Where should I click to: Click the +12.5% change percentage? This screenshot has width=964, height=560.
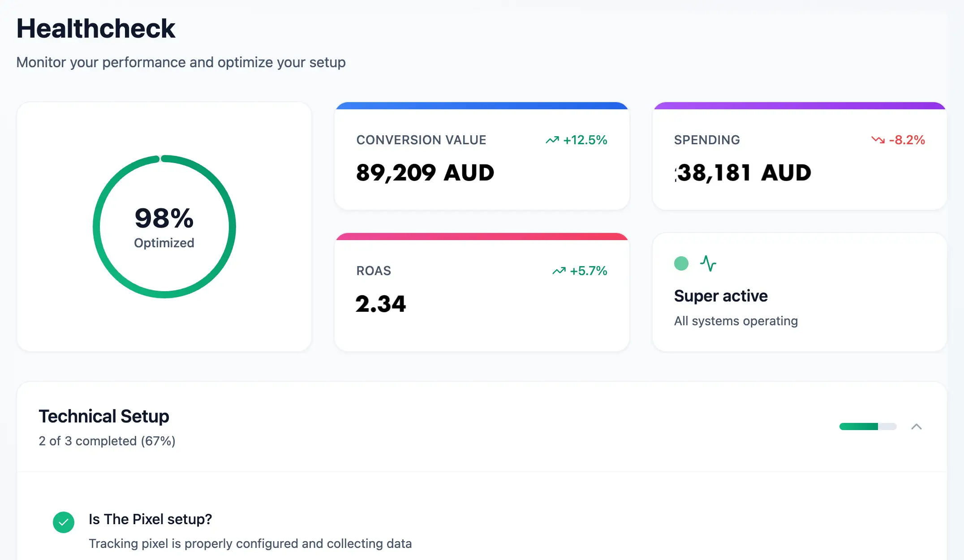pyautogui.click(x=585, y=140)
